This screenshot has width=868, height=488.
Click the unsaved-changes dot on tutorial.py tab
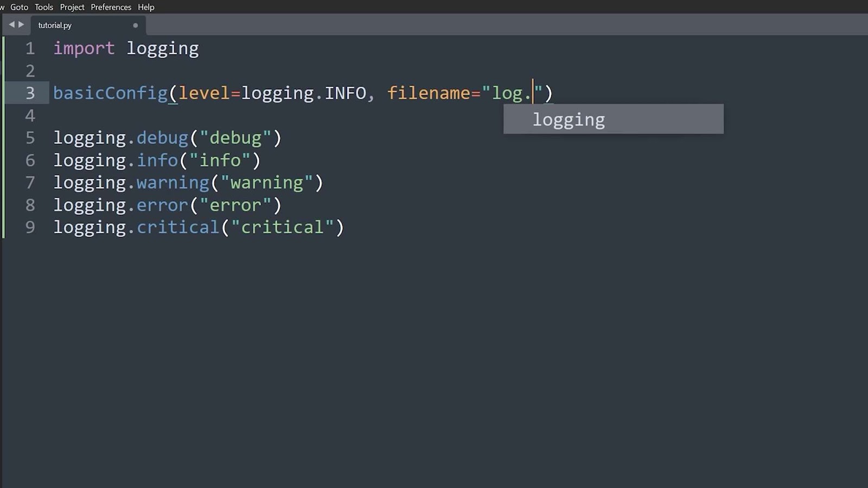[x=135, y=25]
